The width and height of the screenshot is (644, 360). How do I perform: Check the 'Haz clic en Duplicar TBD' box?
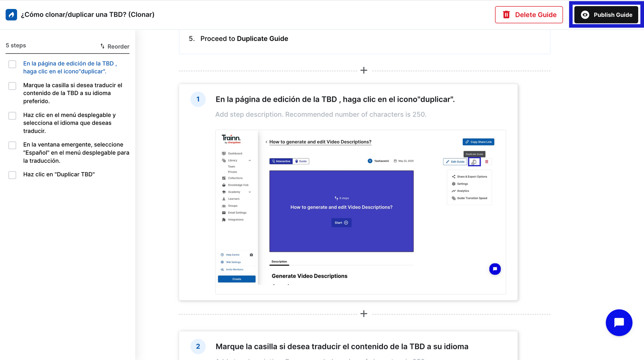[12, 175]
